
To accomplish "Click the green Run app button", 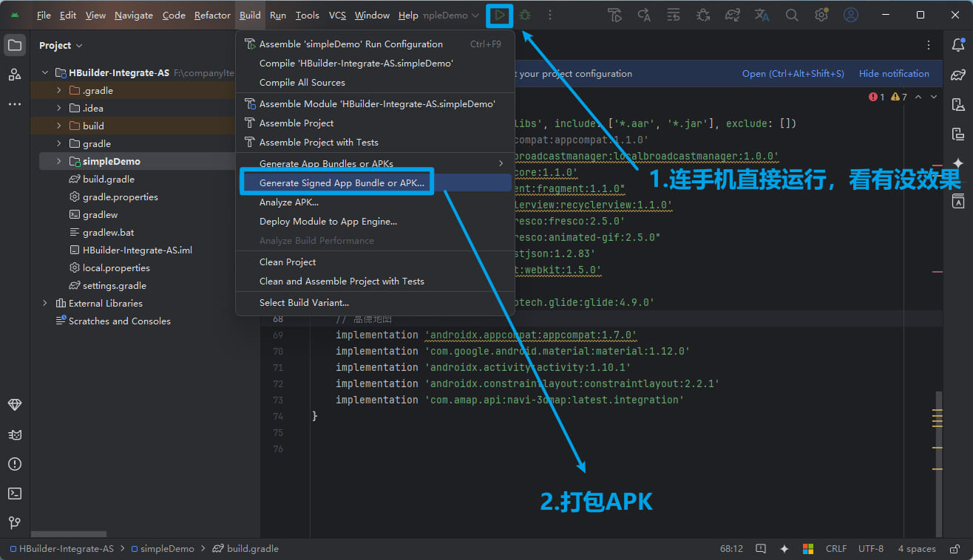I will coord(501,15).
